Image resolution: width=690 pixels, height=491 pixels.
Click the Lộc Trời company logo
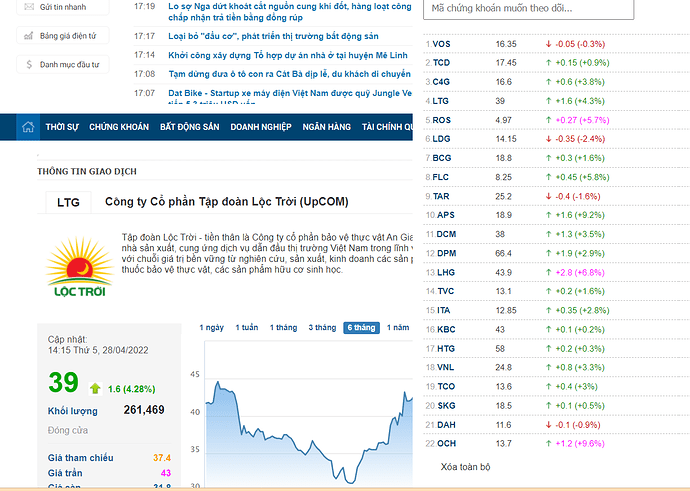[80, 267]
